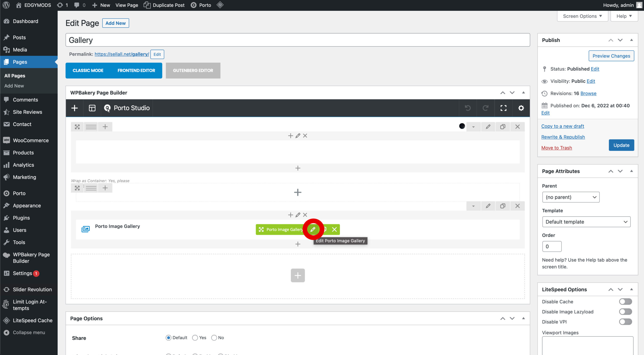This screenshot has height=355, width=644.
Task: Toggle Disable Image Lazyload switch
Action: [x=625, y=312]
